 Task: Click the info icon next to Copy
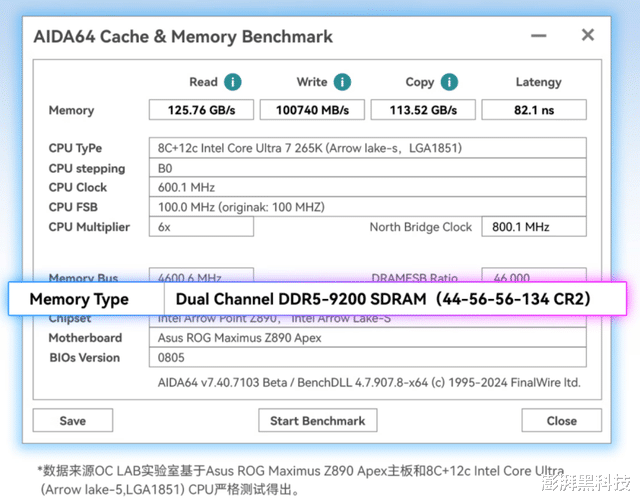pos(449,82)
